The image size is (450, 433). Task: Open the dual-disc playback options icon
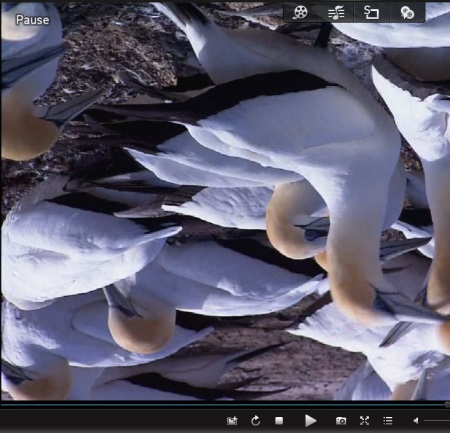(407, 13)
